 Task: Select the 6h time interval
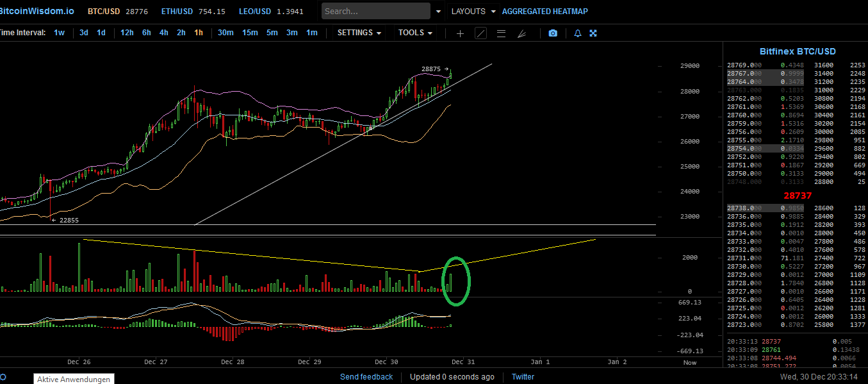point(147,33)
